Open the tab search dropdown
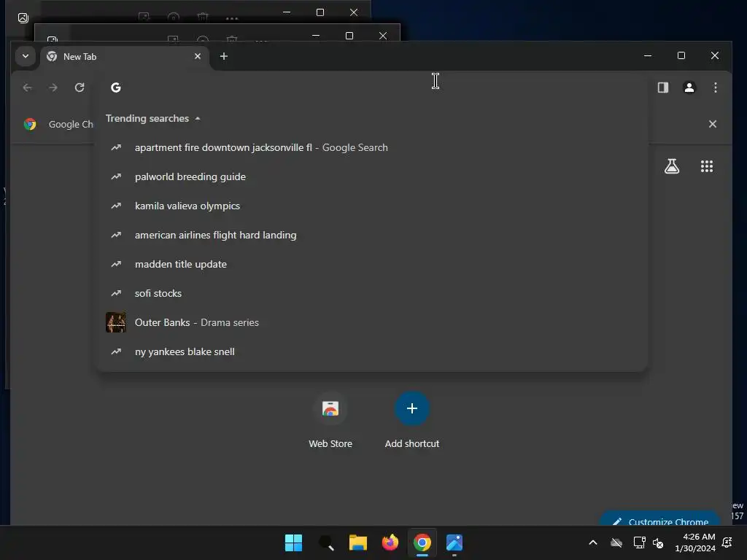Viewport: 747px width, 560px height. pos(26,56)
